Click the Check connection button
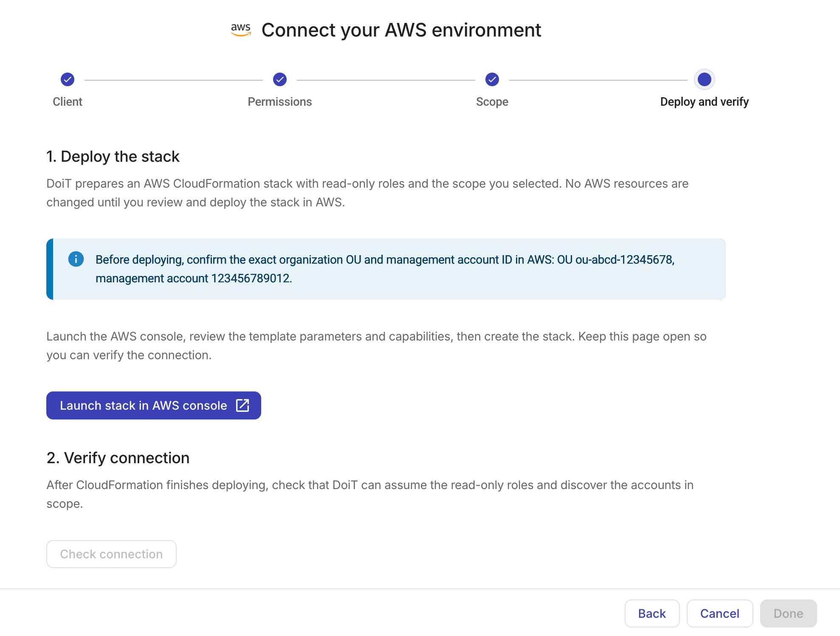 tap(111, 554)
